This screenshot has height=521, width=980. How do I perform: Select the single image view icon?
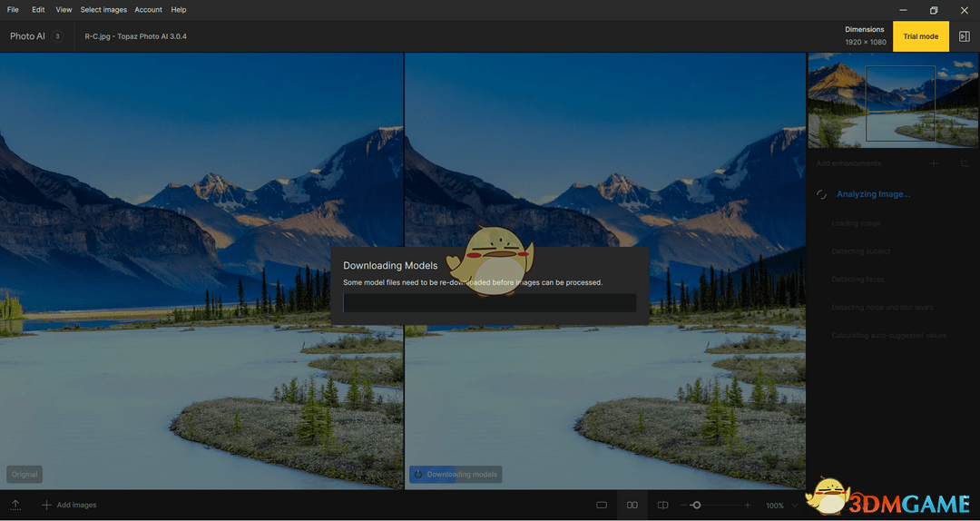(602, 505)
